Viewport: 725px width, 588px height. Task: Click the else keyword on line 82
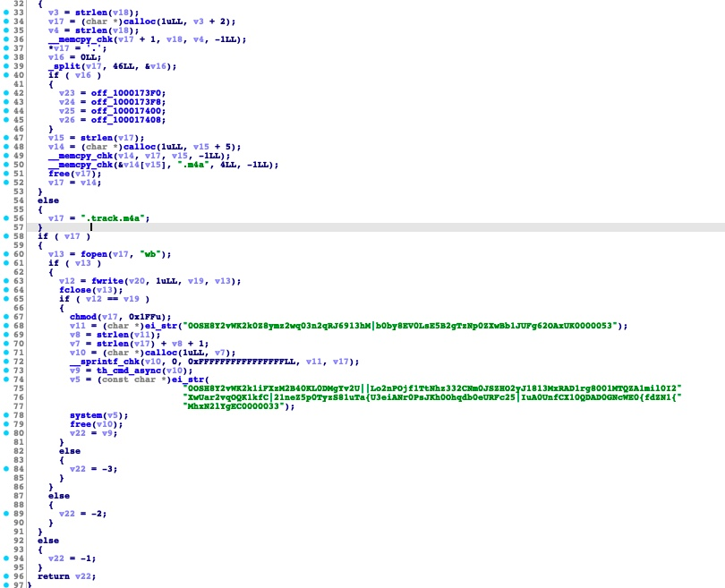tap(69, 451)
